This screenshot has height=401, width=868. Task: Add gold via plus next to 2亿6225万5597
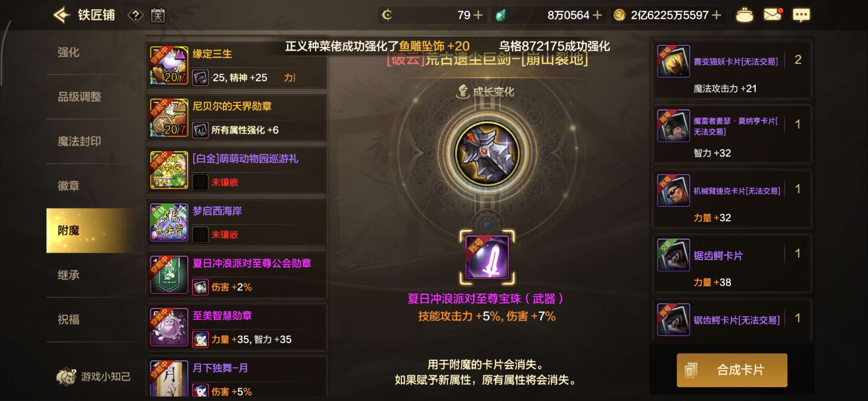[716, 15]
